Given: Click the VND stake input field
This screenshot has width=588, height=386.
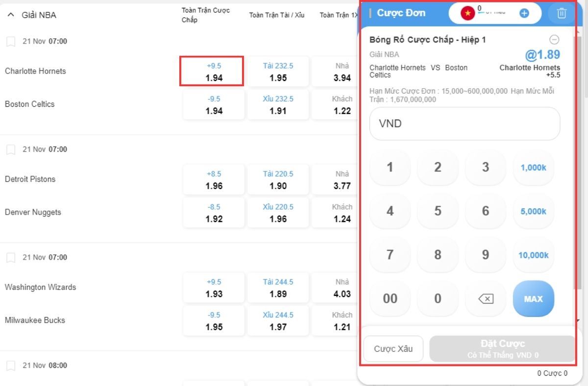Looking at the screenshot, I should [465, 123].
